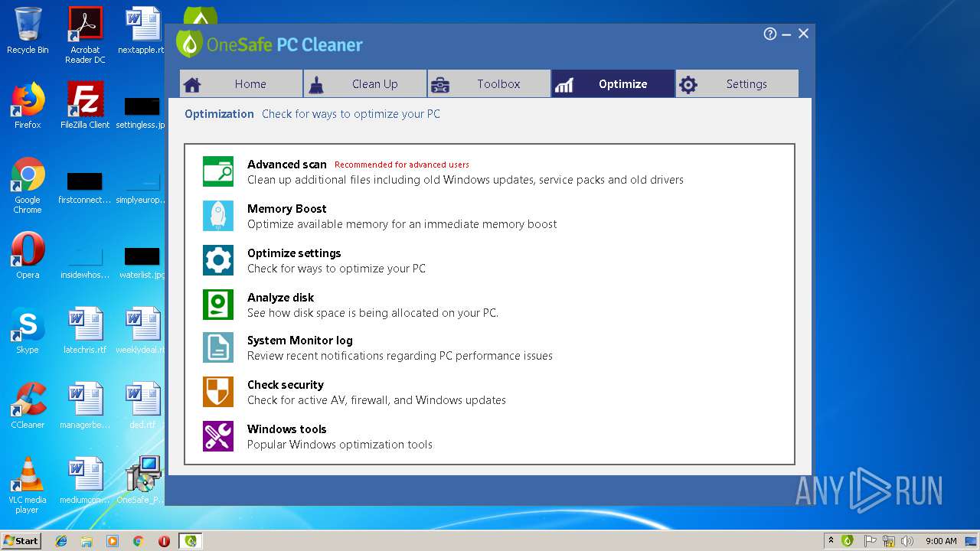Select the latechris.rtf desktop file
Viewport: 980px width, 551px height.
pos(85,331)
